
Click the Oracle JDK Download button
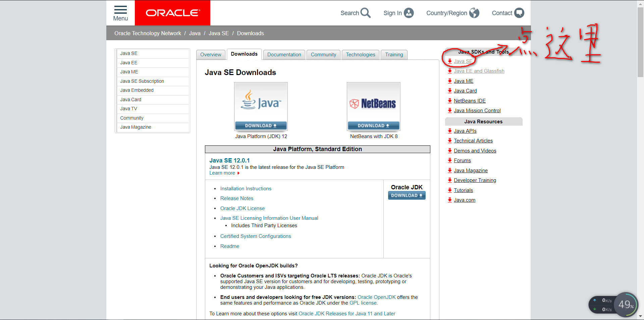pyautogui.click(x=407, y=195)
